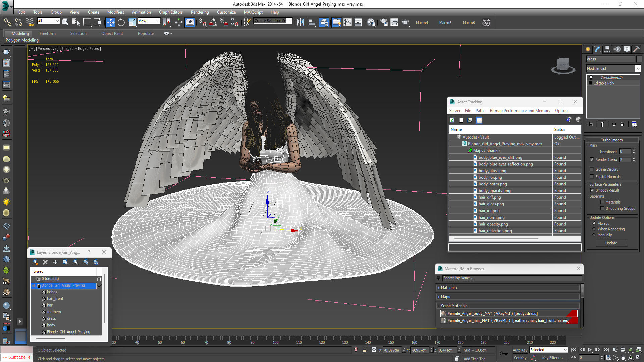The height and width of the screenshot is (362, 644).
Task: Click the Set Key button
Action: click(520, 358)
